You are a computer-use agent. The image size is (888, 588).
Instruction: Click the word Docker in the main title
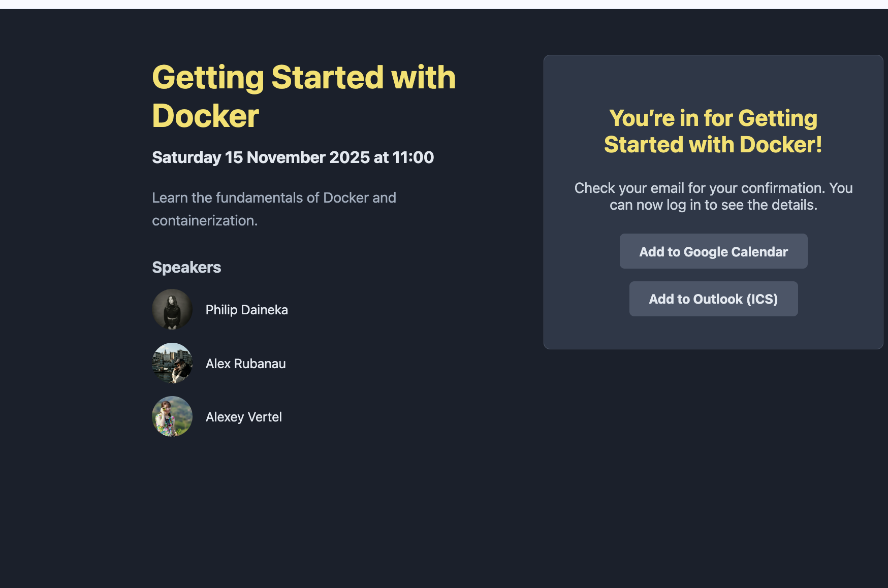coord(205,116)
